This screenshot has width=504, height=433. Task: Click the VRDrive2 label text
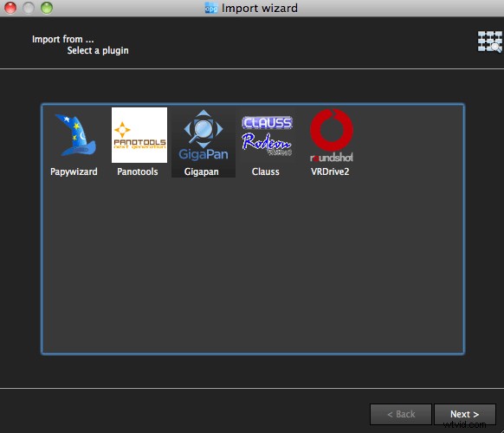click(330, 171)
